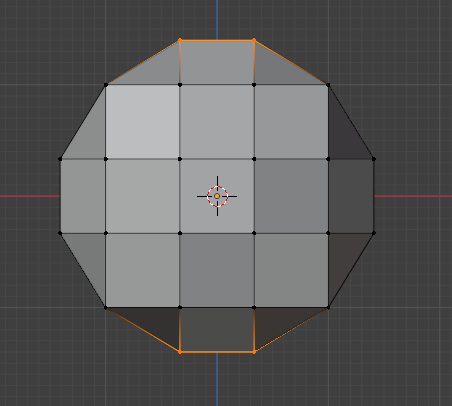Click the left orange vertex of the bottom edge
Image resolution: width=452 pixels, height=406 pixels.
[x=180, y=352]
